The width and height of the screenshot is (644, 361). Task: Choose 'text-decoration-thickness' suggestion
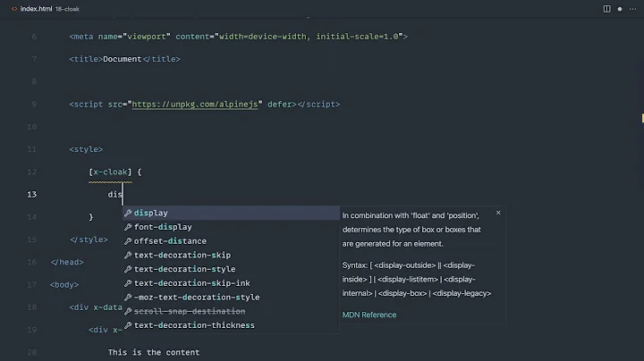click(232, 325)
